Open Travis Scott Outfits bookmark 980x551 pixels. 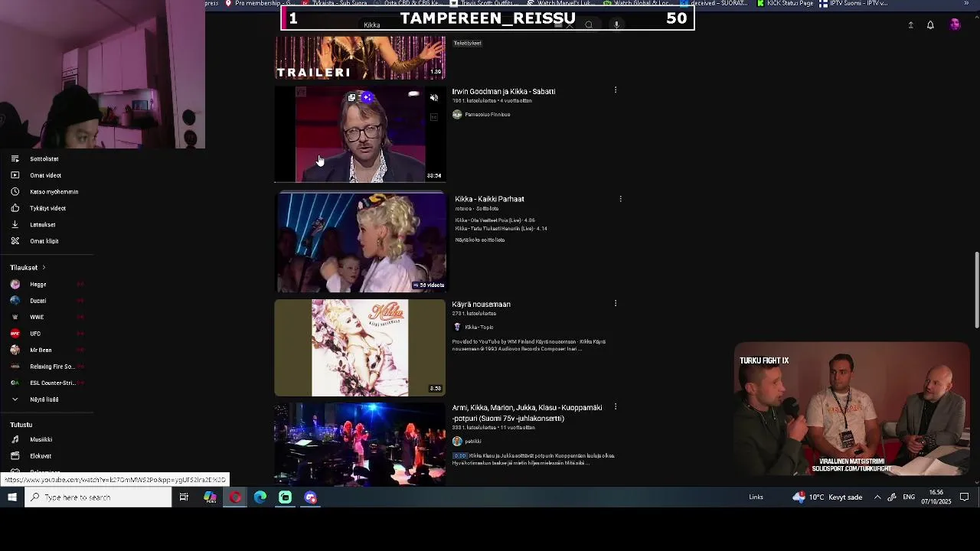point(483,3)
